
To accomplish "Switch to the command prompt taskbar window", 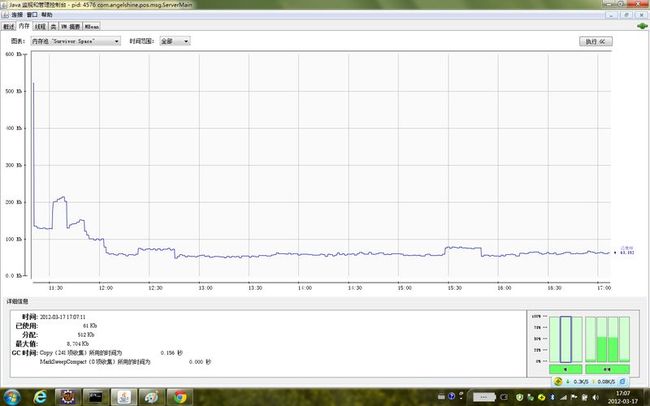I will pyautogui.click(x=96, y=397).
